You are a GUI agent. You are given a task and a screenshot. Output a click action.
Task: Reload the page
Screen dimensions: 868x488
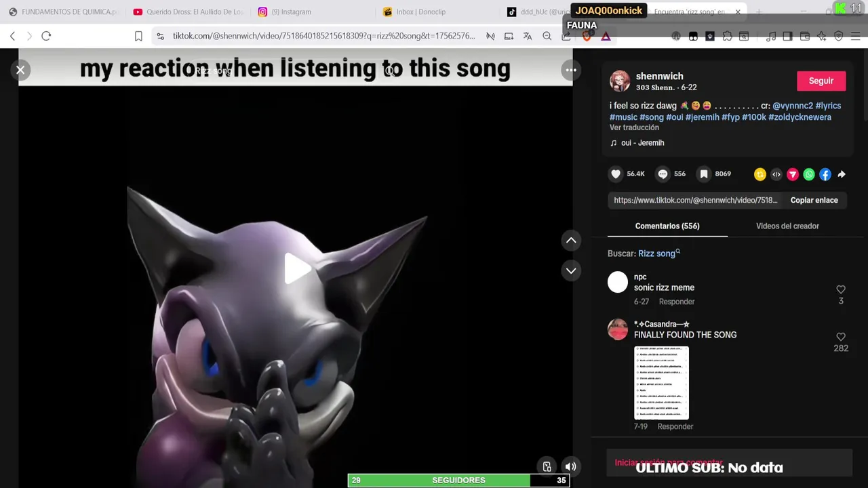click(x=46, y=36)
